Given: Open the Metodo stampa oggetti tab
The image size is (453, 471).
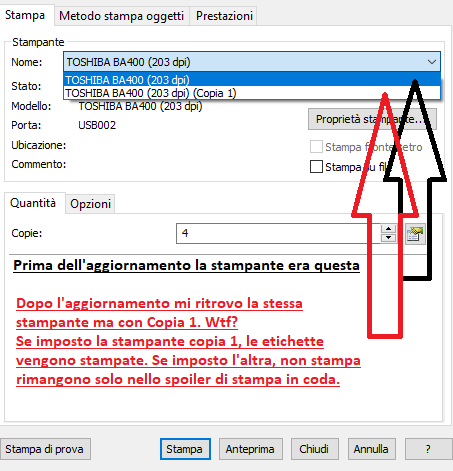Looking at the screenshot, I should pos(122,16).
